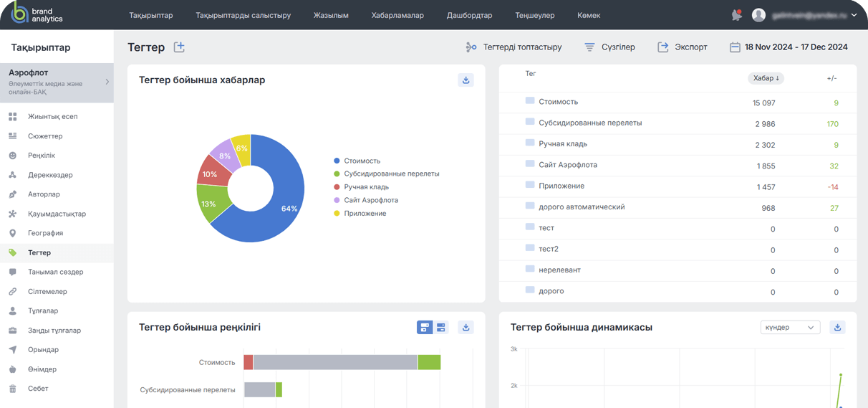Image resolution: width=868 pixels, height=408 pixels.
Task: Click the География pin icon
Action: (12, 233)
